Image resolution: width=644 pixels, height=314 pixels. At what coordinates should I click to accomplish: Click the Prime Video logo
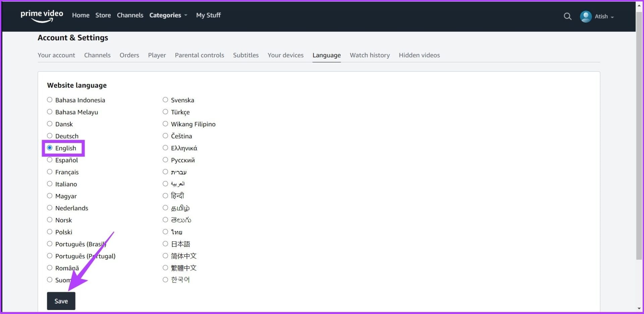pos(42,16)
